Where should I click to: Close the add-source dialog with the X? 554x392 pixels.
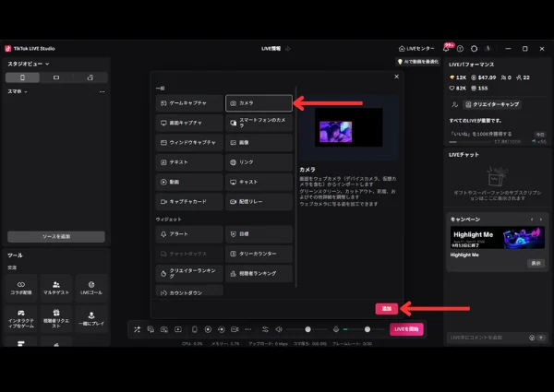(397, 77)
